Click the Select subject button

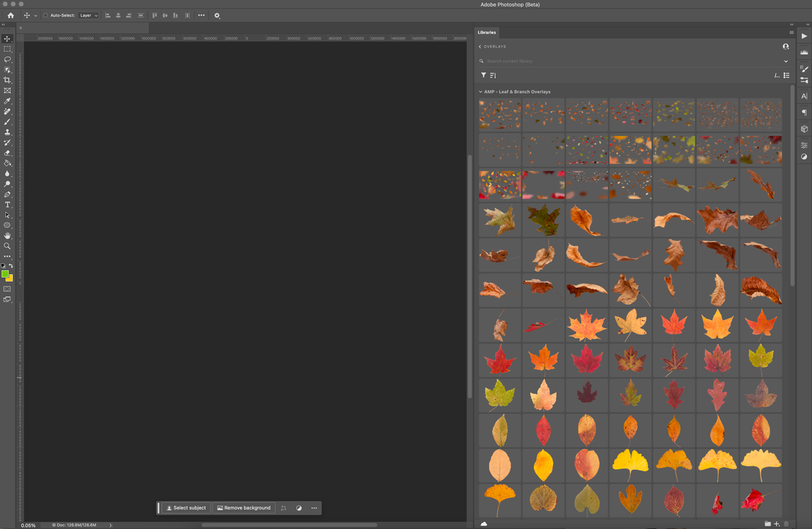click(185, 508)
